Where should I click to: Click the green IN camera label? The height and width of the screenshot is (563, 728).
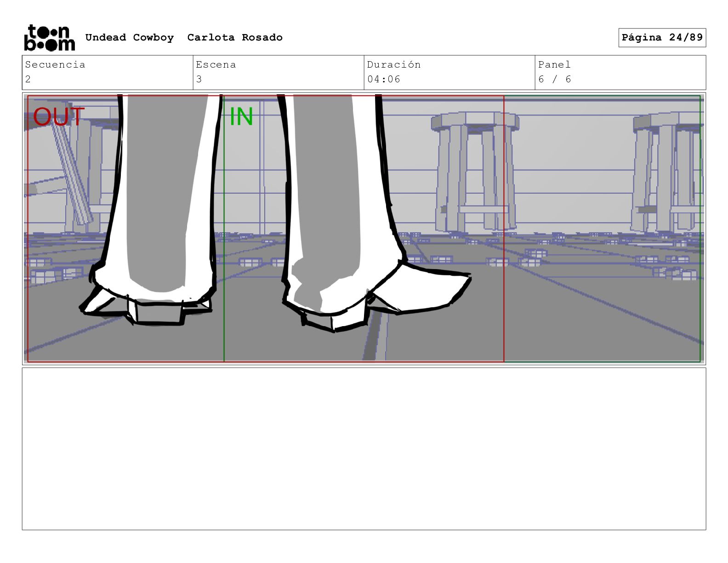241,117
